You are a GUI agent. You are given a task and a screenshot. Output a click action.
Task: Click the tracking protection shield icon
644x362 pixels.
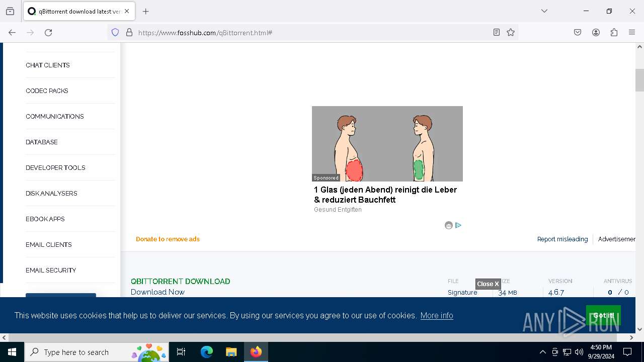(x=115, y=32)
